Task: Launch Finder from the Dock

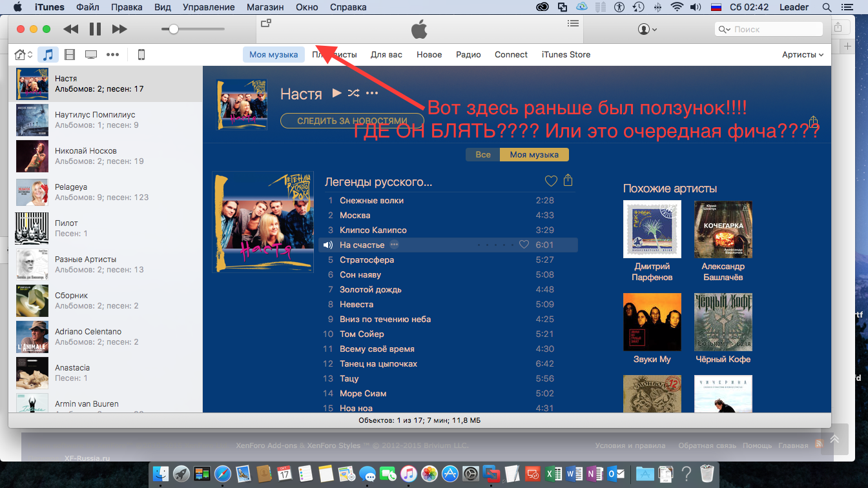Action: (161, 474)
